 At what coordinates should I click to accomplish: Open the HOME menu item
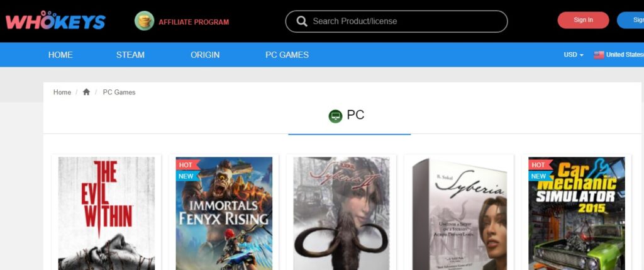tap(60, 55)
